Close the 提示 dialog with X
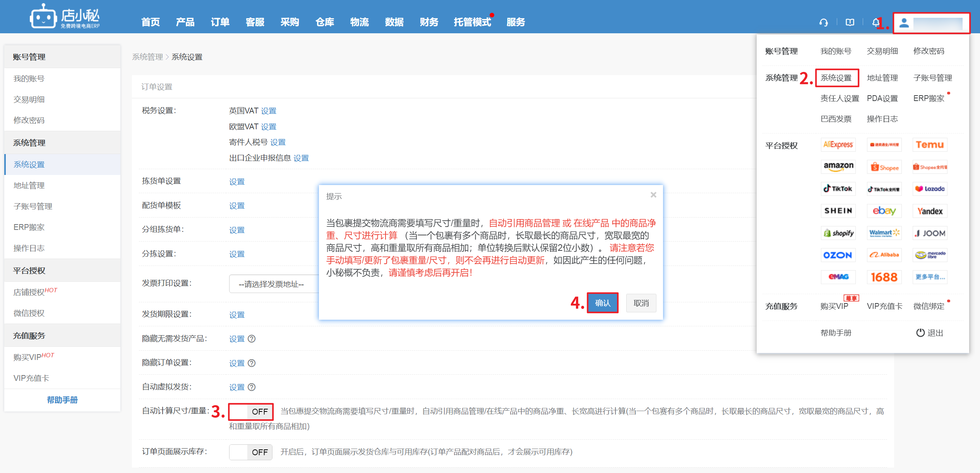Viewport: 980px width, 473px height. click(653, 195)
